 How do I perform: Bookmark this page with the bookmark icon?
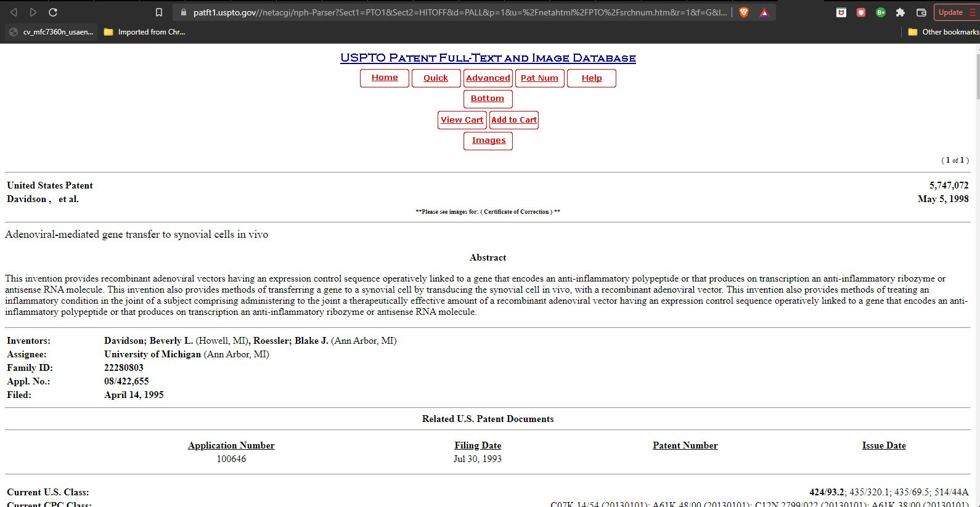158,12
